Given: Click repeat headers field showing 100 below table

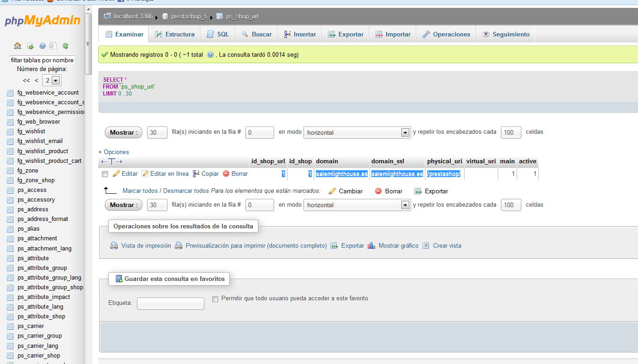Looking at the screenshot, I should point(511,205).
